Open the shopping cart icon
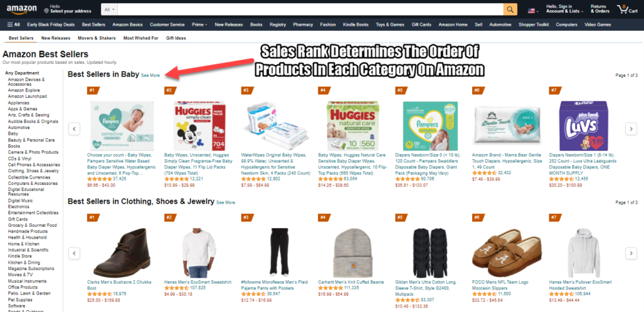This screenshot has height=312, width=644. [627, 9]
